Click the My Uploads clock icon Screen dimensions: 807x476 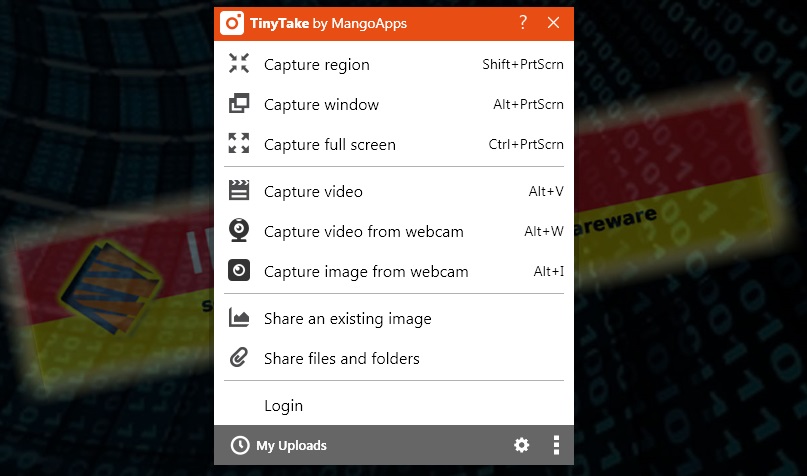[x=239, y=445]
